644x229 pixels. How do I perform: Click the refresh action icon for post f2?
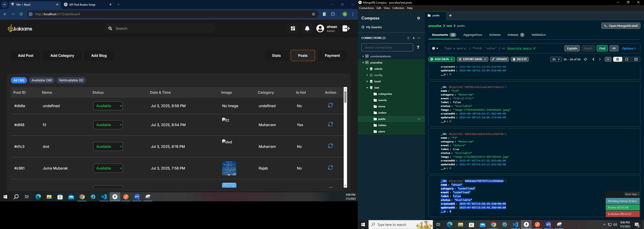tap(330, 124)
